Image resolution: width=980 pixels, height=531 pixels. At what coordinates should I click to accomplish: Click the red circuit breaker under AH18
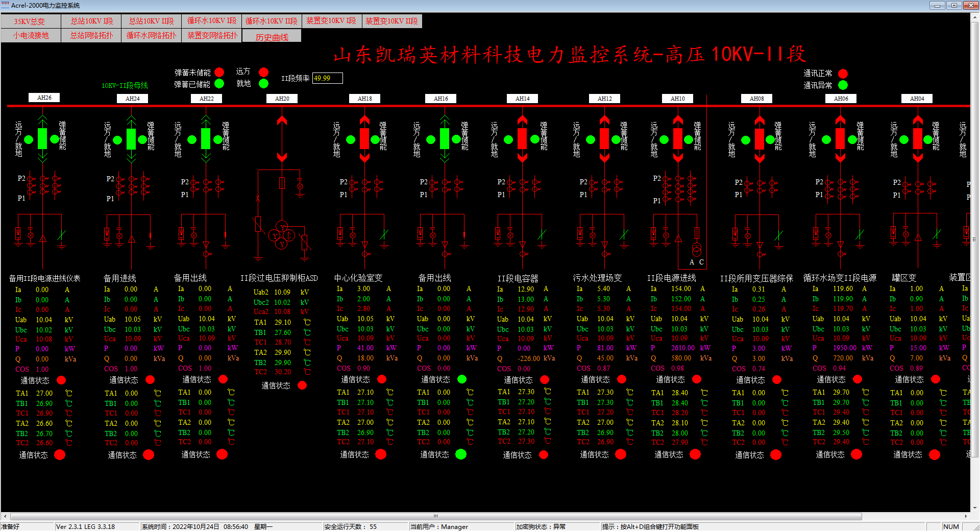click(364, 139)
